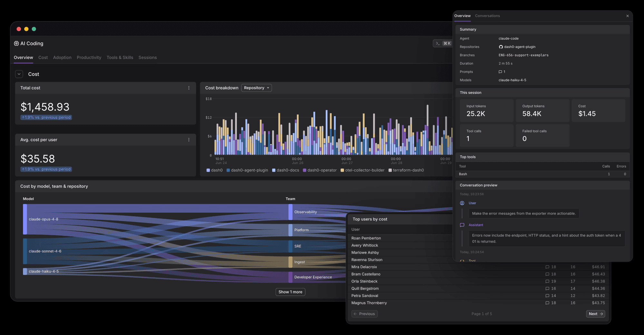This screenshot has height=335, width=644.
Task: Click the $35.58 average cost value
Action: (x=38, y=159)
